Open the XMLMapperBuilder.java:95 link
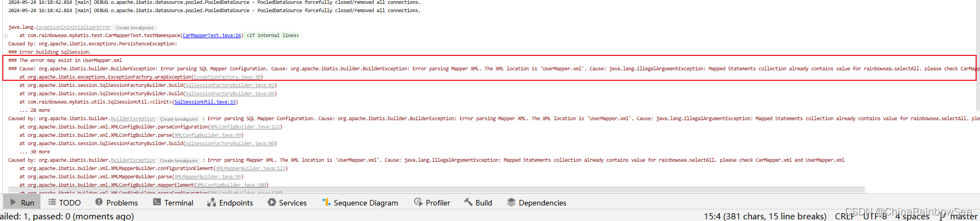Viewport: 980px width, 221px height. click(208, 177)
